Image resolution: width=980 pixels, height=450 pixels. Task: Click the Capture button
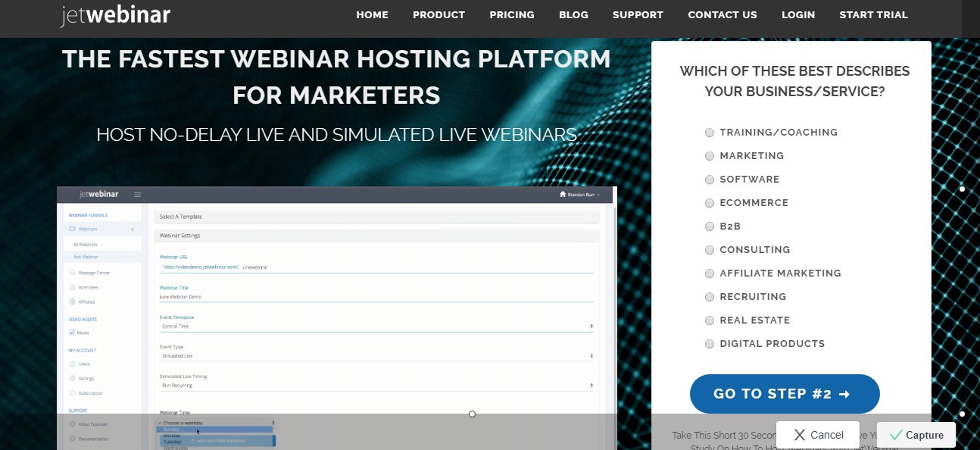coord(916,434)
